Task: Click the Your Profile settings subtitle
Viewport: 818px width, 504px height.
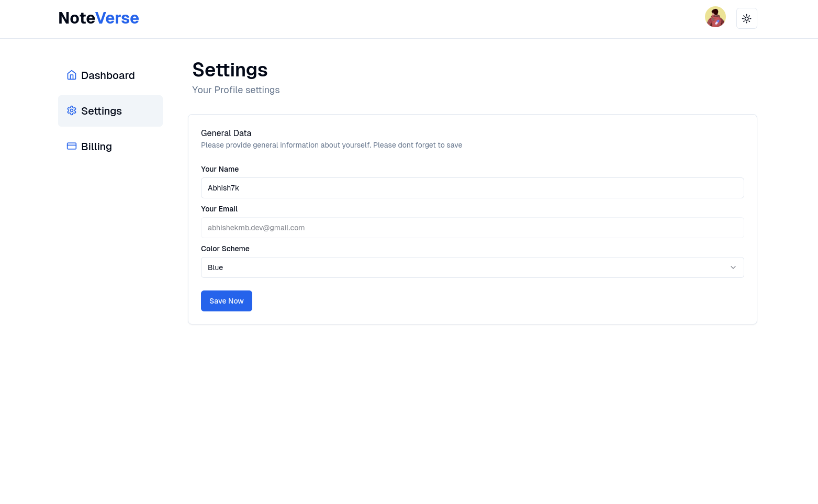Action: click(x=236, y=90)
